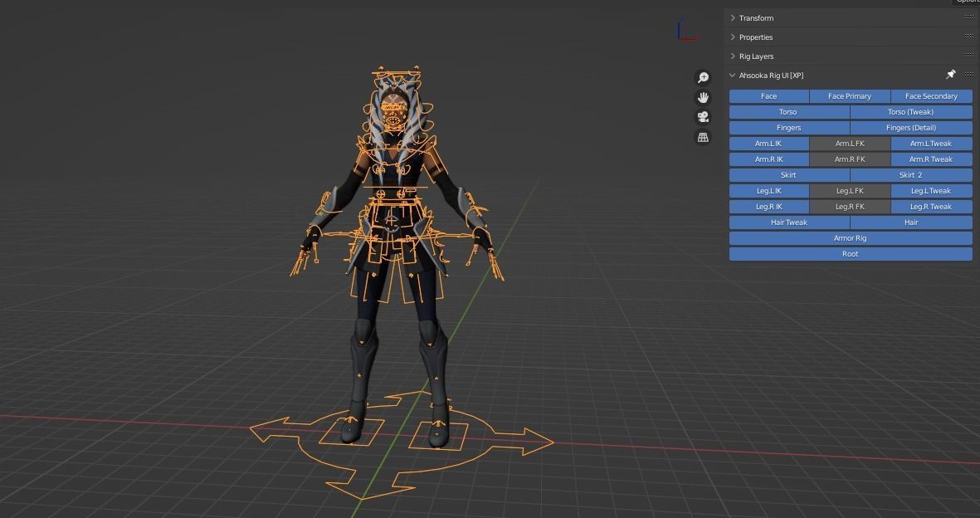
Task: Toggle the Leg.R IK layer
Action: click(x=768, y=207)
